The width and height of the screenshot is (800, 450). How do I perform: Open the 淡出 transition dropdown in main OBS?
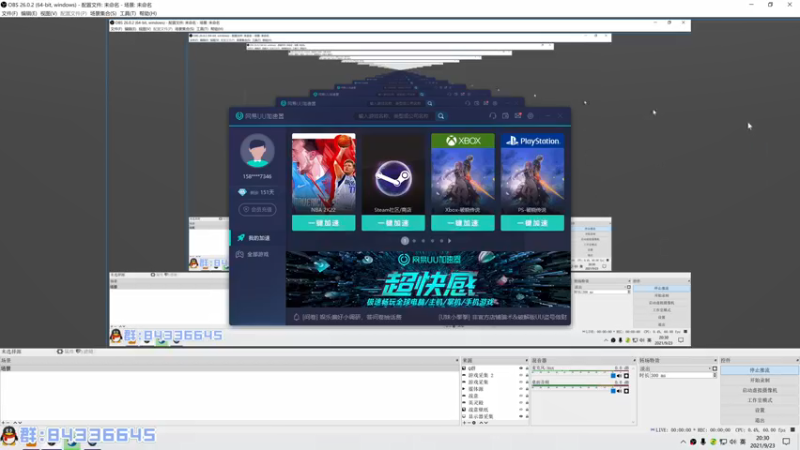[x=675, y=368]
